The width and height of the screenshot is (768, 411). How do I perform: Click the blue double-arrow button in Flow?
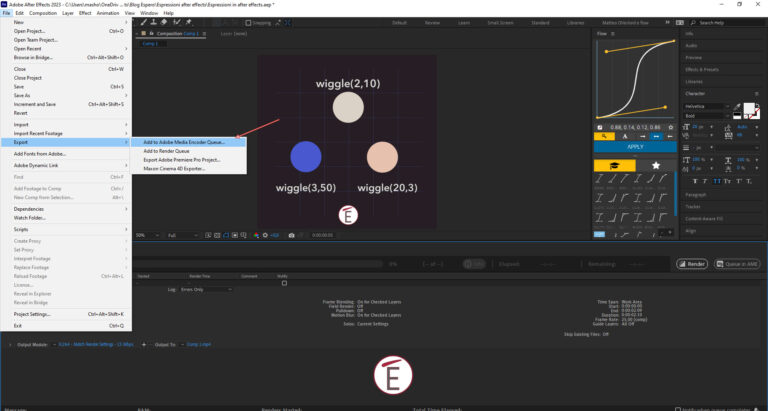(656, 136)
